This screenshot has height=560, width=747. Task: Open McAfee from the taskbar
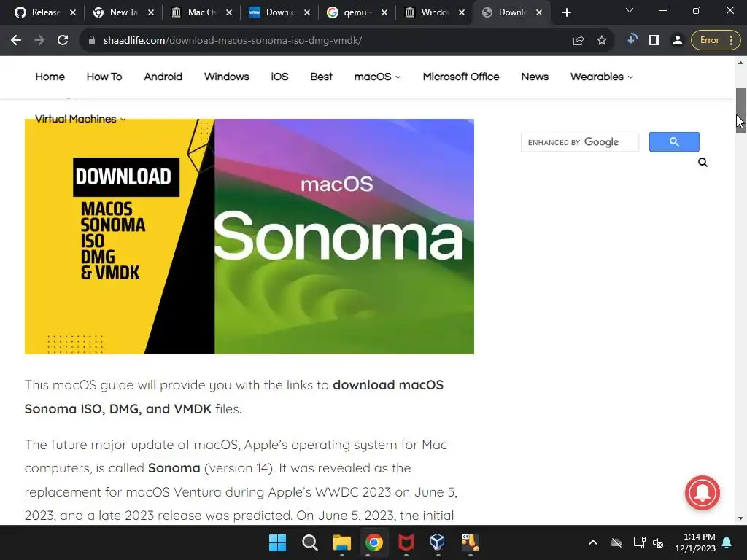[406, 542]
